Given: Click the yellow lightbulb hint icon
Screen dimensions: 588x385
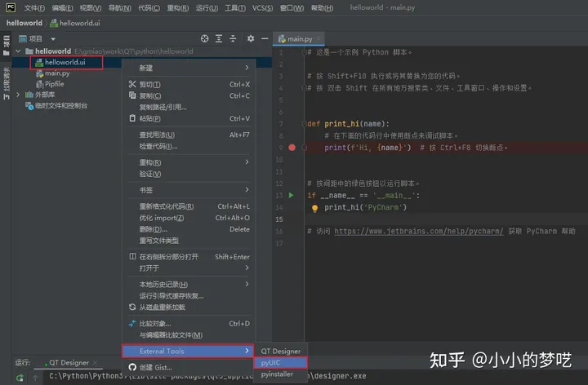Looking at the screenshot, I should tap(315, 208).
